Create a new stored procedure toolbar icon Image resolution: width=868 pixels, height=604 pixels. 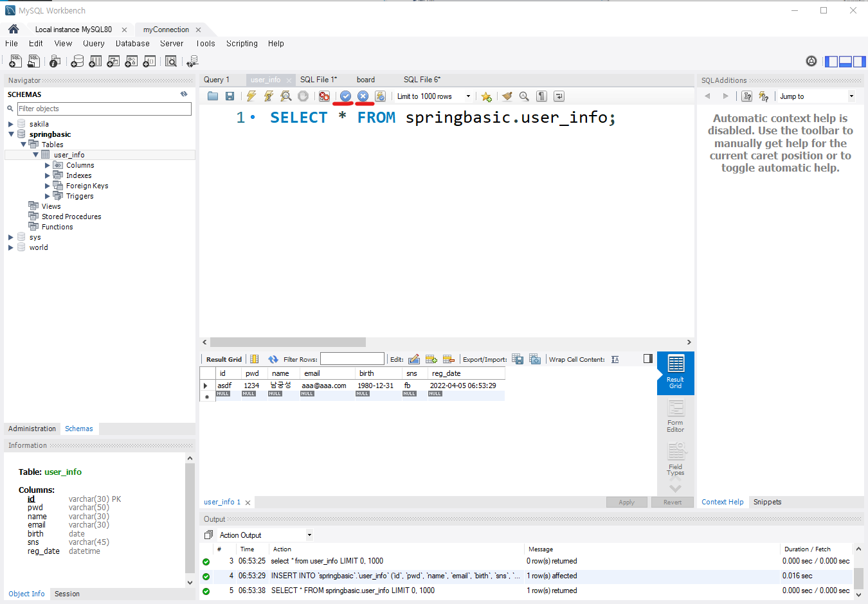[x=131, y=61]
